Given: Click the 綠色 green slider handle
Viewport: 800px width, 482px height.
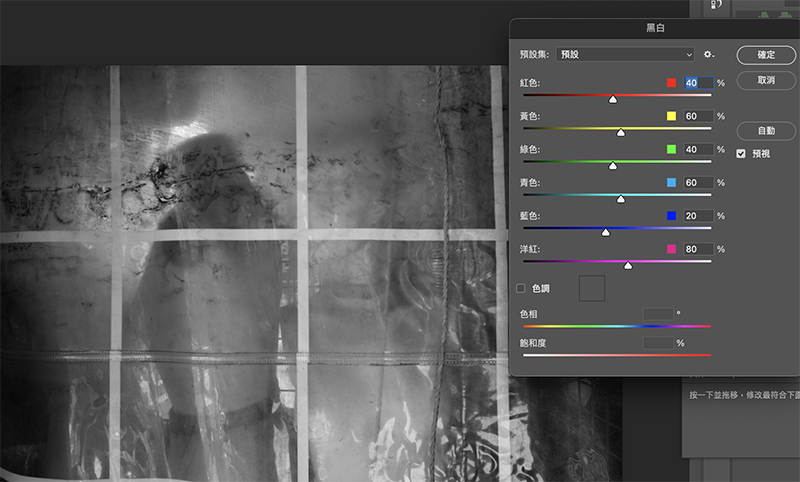Looking at the screenshot, I should point(613,165).
